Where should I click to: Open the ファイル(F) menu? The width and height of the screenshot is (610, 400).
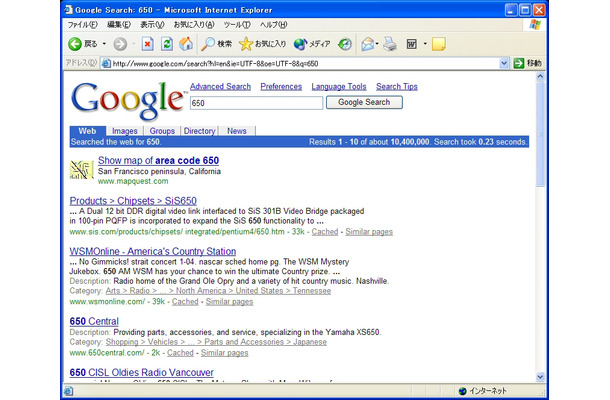click(82, 25)
